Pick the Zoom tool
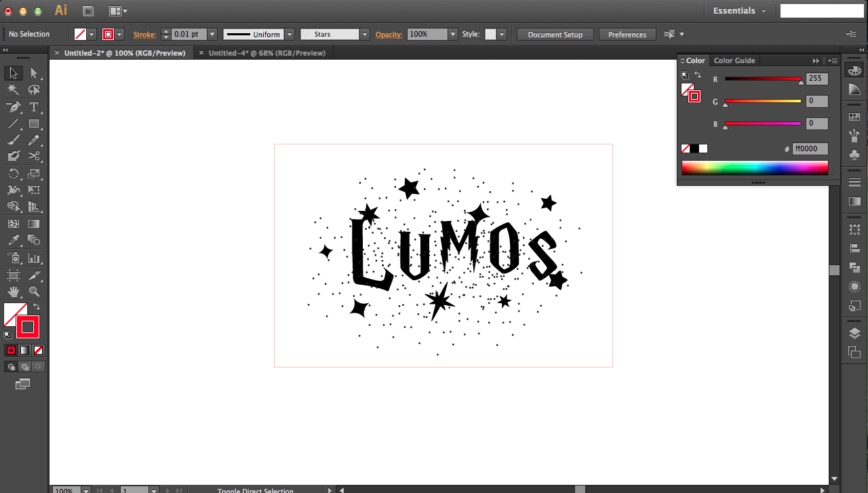Image resolution: width=868 pixels, height=493 pixels. (x=34, y=292)
